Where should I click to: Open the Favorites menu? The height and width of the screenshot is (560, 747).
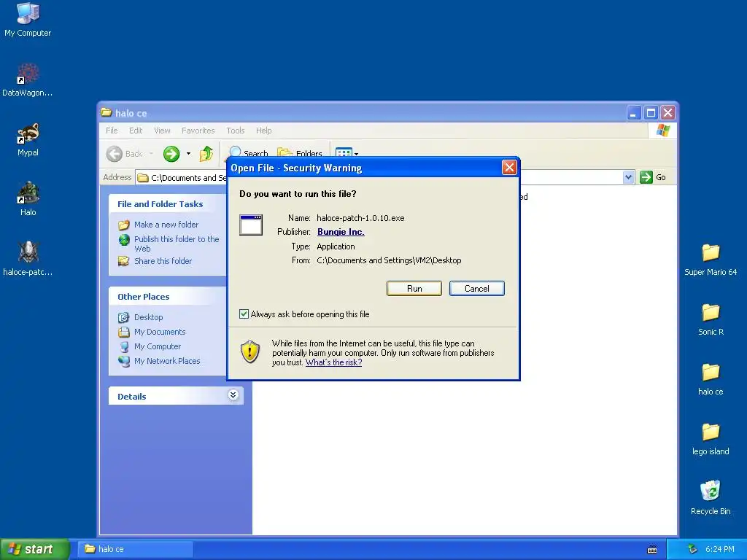tap(198, 131)
